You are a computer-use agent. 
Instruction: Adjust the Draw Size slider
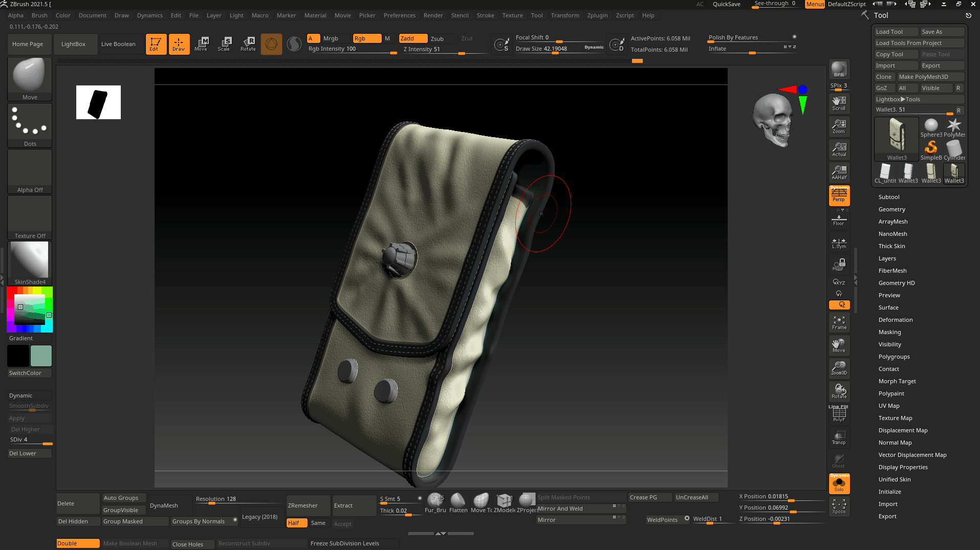559,49
